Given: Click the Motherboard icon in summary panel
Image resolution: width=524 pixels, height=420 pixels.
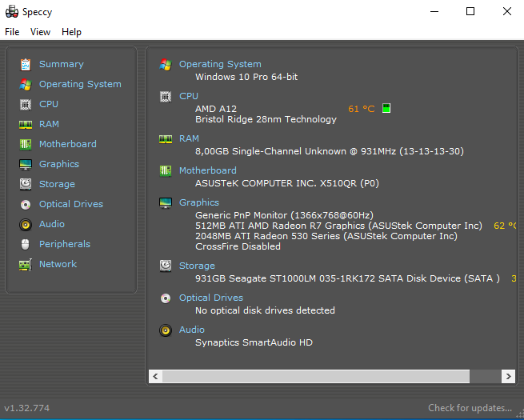Looking at the screenshot, I should pos(166,171).
